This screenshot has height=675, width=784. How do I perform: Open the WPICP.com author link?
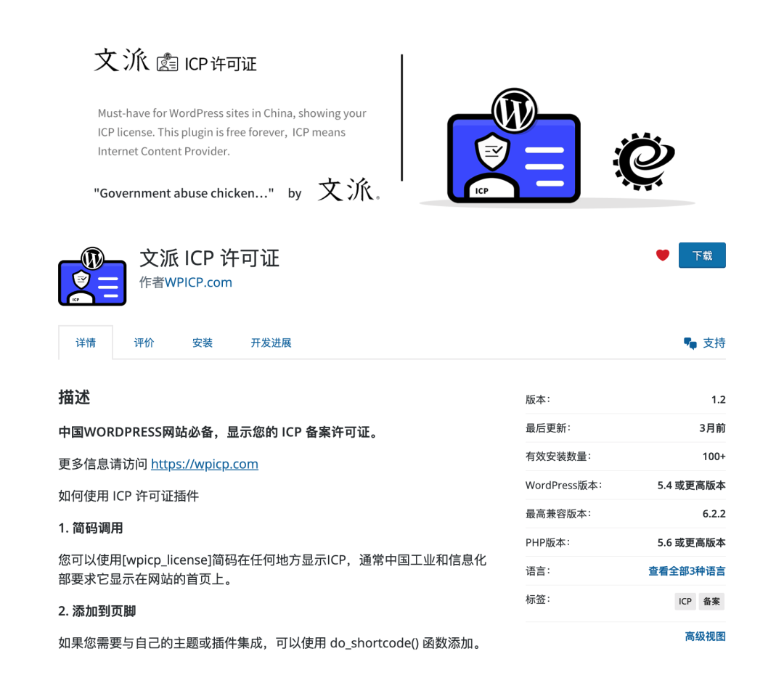pos(198,282)
